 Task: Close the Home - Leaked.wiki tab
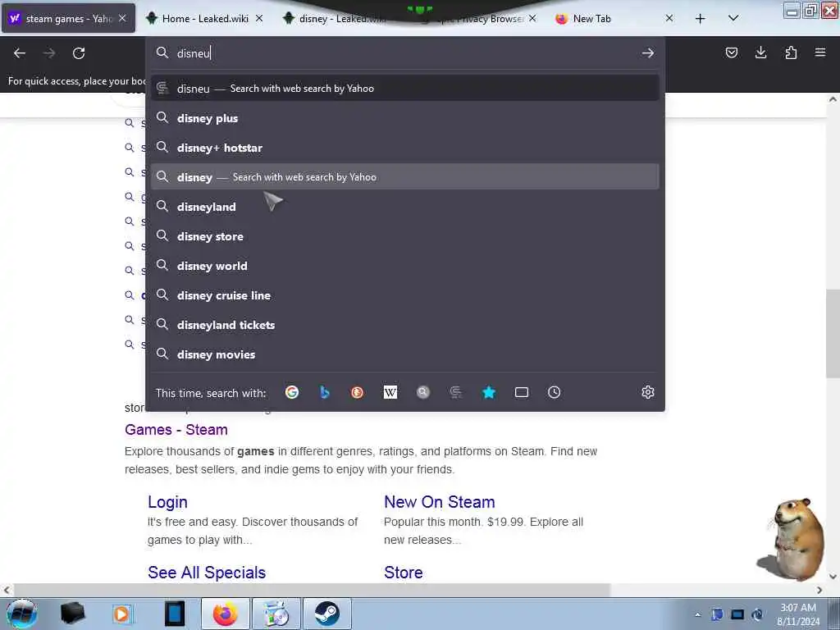[x=258, y=18]
